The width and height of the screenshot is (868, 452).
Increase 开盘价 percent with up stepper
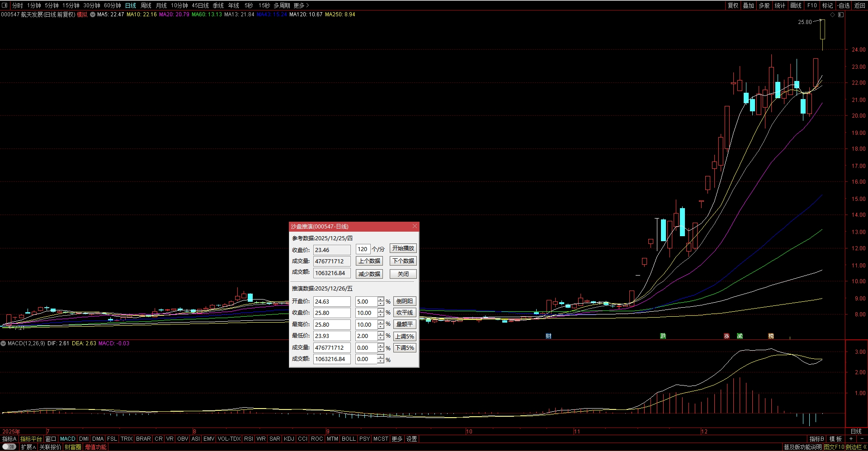click(381, 299)
